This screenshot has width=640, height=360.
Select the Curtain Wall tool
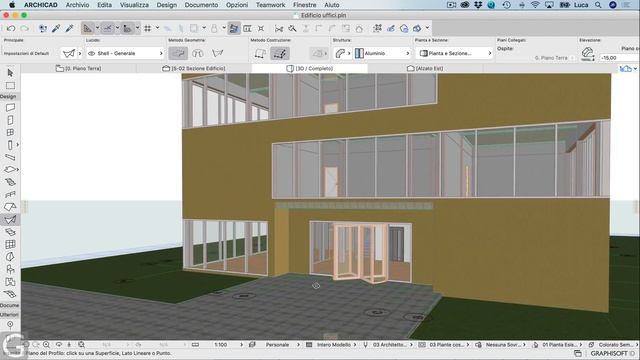pos(10,244)
